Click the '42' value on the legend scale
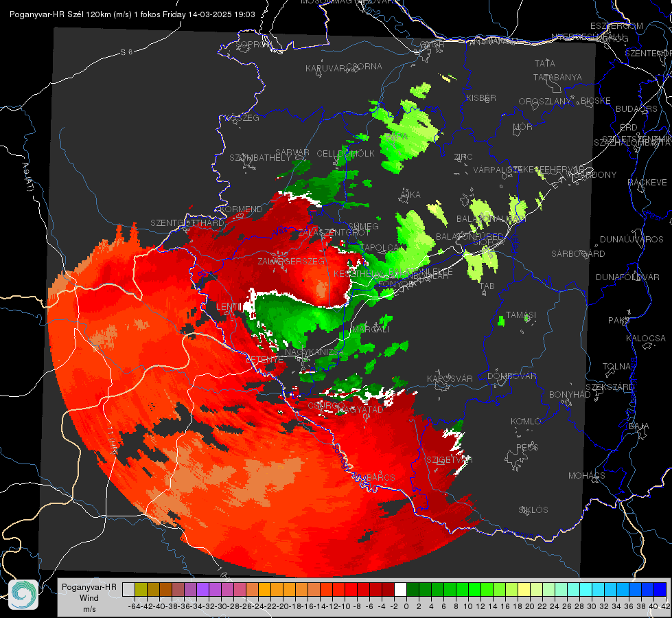Image resolution: width=672 pixels, height=618 pixels. tap(665, 606)
